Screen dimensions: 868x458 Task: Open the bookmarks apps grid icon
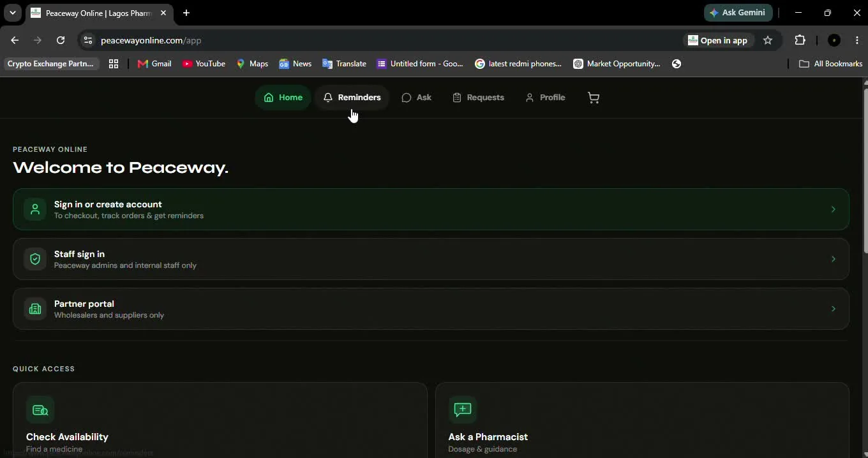pyautogui.click(x=114, y=64)
